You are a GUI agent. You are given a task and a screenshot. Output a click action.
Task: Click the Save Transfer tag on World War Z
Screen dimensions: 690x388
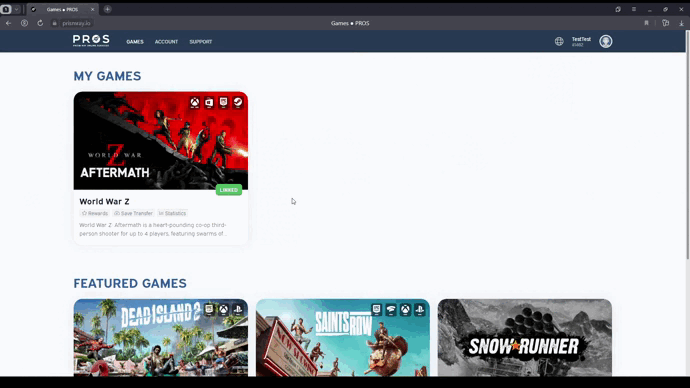[x=133, y=213]
